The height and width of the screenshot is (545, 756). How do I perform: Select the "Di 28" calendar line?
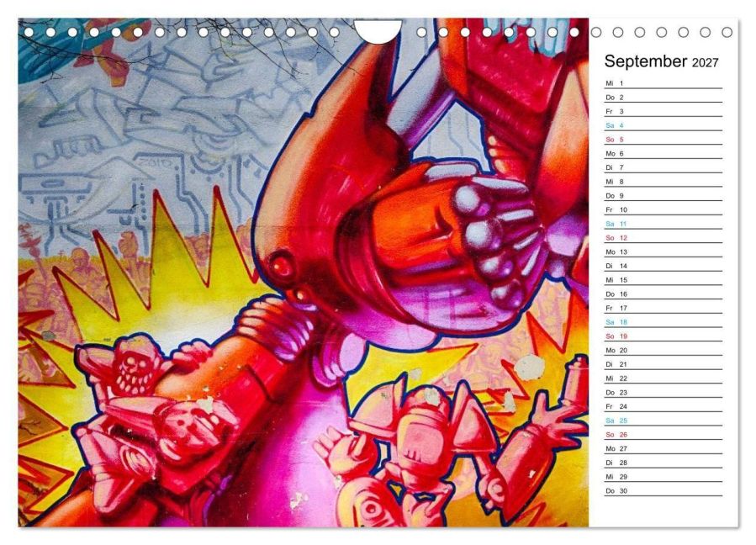663,462
